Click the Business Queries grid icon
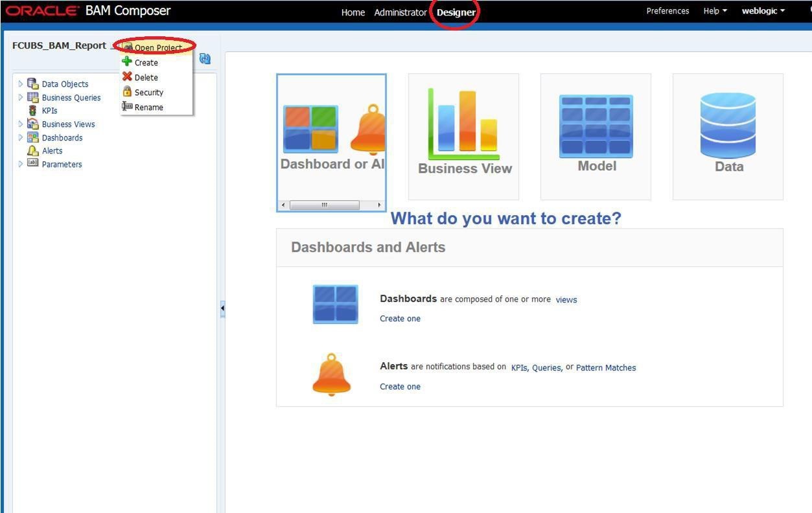This screenshot has height=513, width=812. click(32, 97)
